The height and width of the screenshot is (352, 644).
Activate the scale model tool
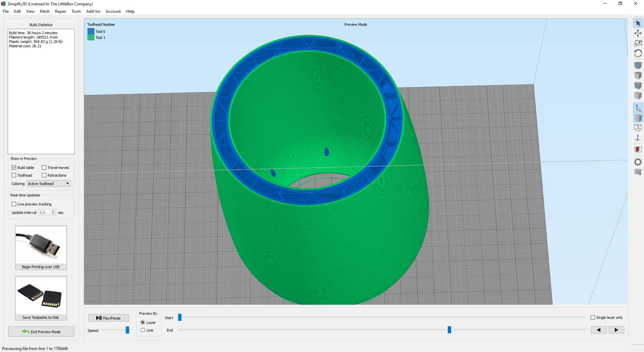point(638,43)
